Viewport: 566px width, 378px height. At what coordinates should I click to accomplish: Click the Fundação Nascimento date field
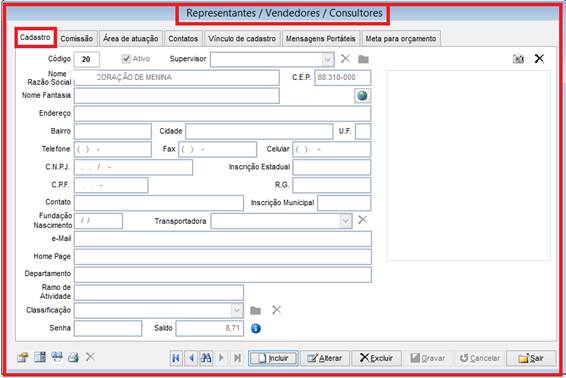click(x=98, y=221)
